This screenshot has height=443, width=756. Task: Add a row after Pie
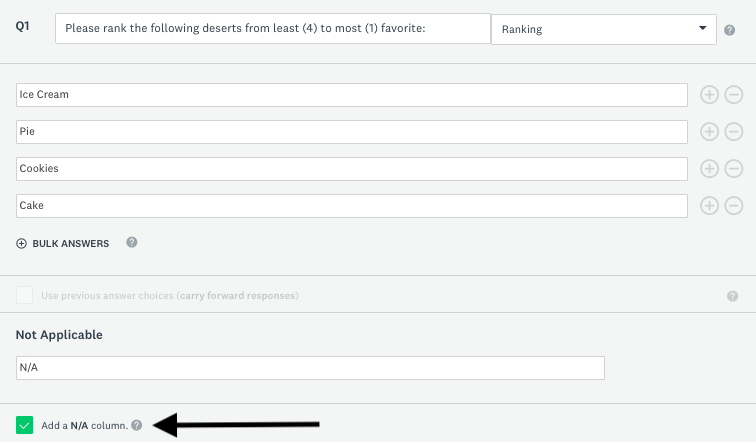tap(709, 132)
